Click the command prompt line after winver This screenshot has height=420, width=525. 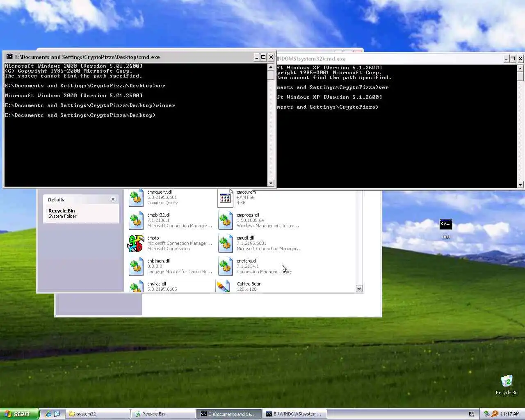click(80, 115)
